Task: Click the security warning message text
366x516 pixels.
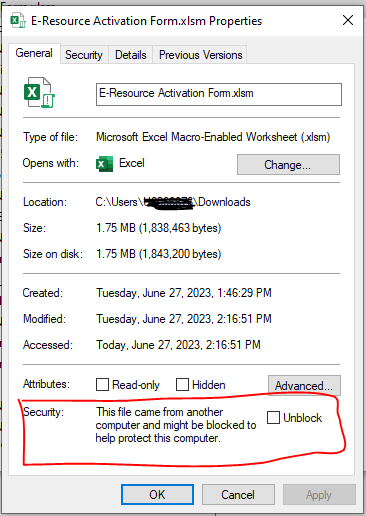Action: pyautogui.click(x=176, y=425)
